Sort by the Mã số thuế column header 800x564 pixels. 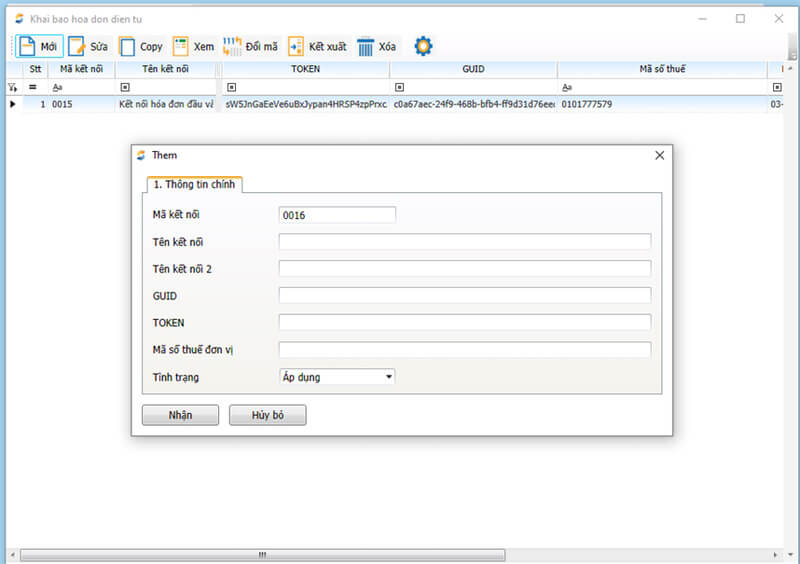click(x=662, y=69)
